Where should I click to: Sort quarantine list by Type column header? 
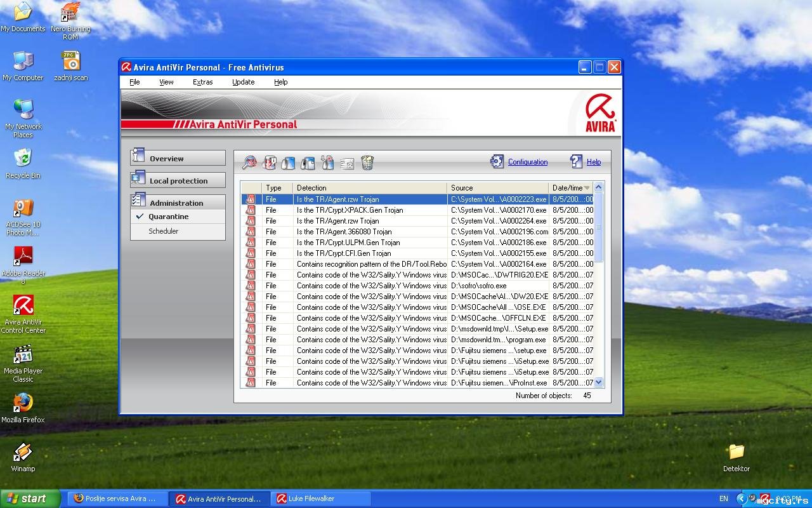(x=277, y=188)
